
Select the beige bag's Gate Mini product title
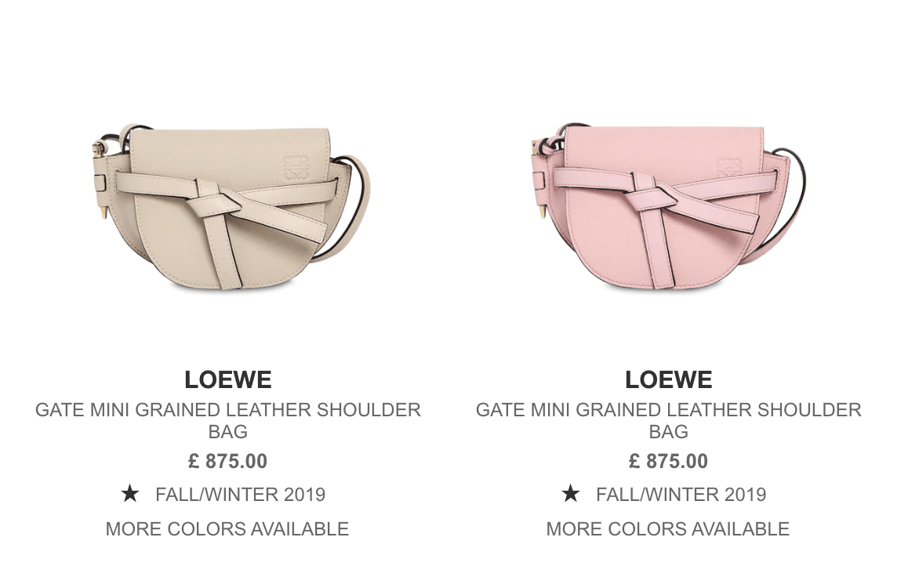[227, 420]
